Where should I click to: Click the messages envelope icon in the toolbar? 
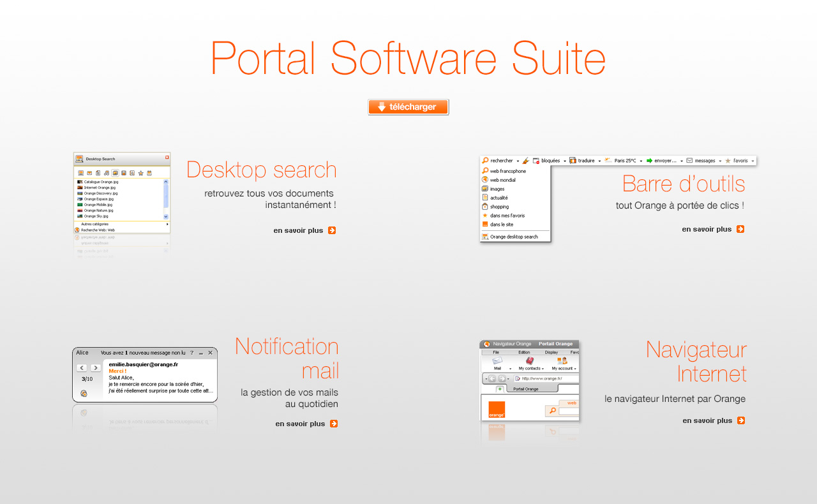tap(689, 161)
